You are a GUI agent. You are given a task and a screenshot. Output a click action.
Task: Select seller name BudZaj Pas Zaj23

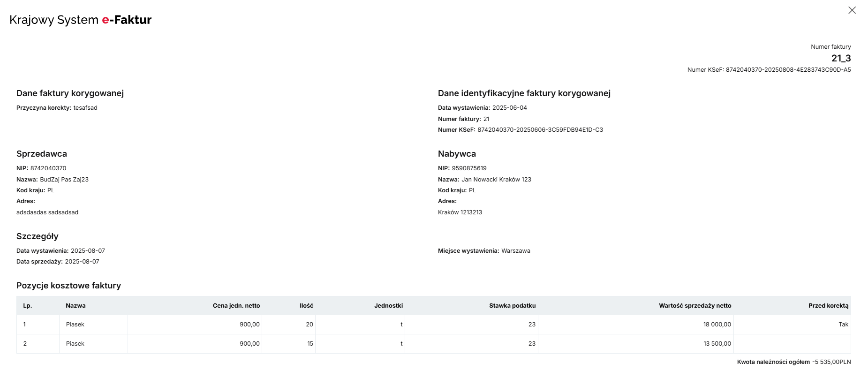64,180
